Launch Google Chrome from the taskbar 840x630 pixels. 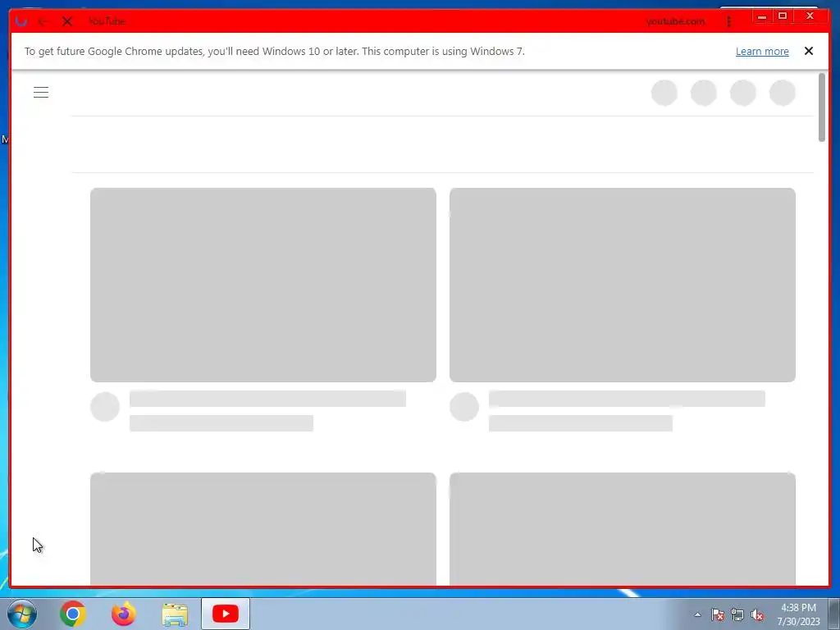point(73,614)
